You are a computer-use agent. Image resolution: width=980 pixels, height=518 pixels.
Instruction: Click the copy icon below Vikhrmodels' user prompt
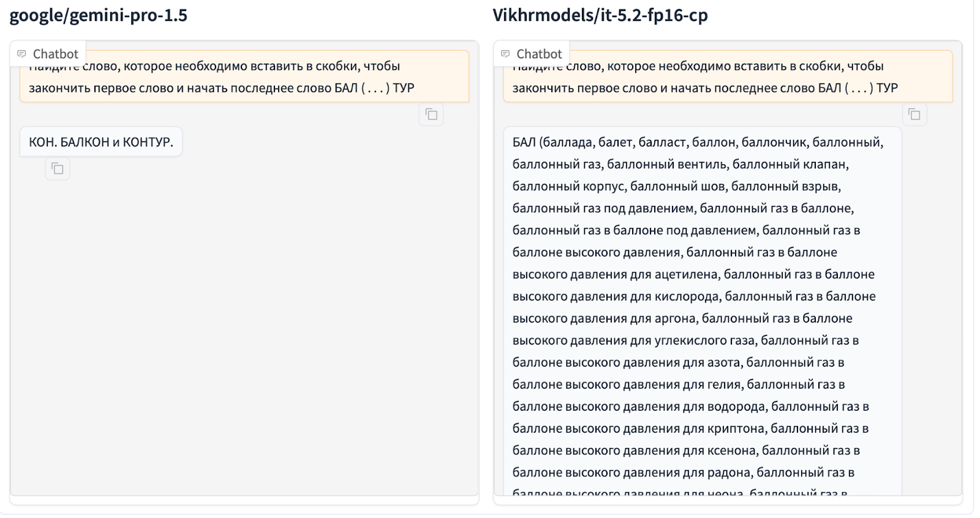pos(914,114)
